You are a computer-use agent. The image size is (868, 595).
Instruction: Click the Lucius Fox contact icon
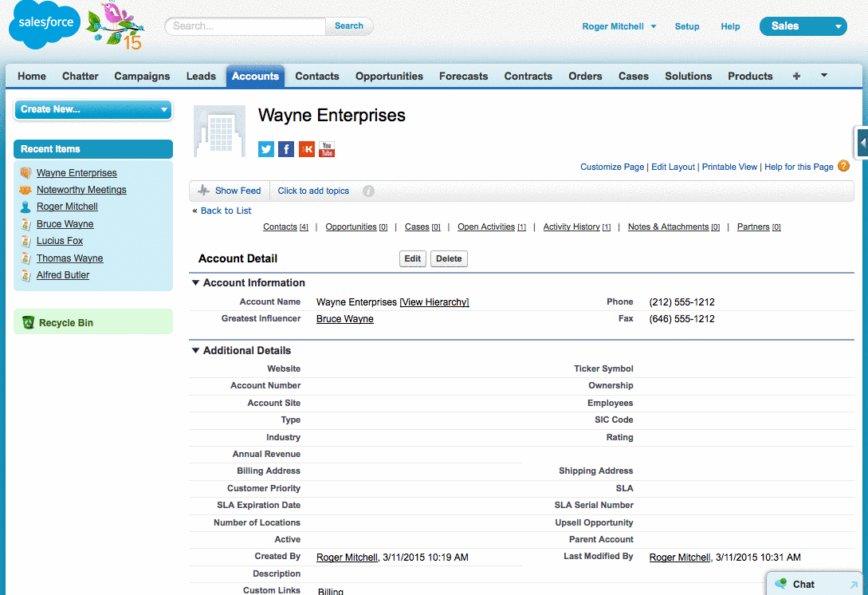tap(26, 241)
